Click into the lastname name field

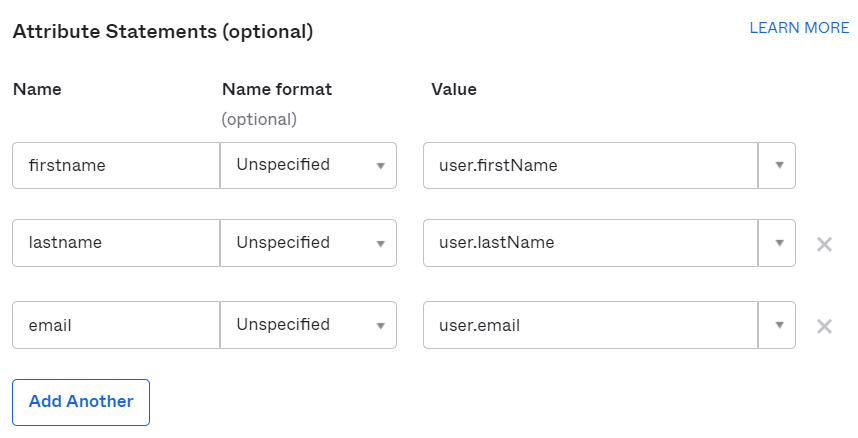tap(115, 244)
